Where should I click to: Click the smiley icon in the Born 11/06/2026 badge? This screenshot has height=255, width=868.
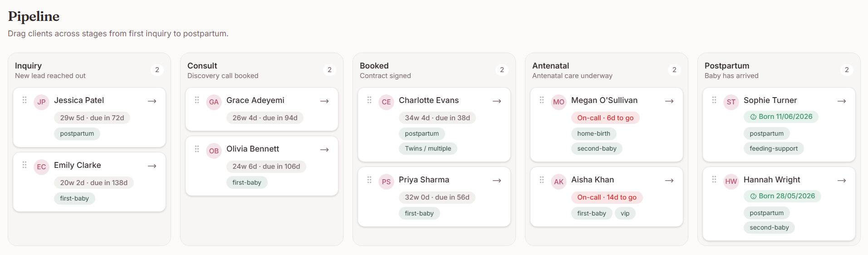click(x=753, y=117)
